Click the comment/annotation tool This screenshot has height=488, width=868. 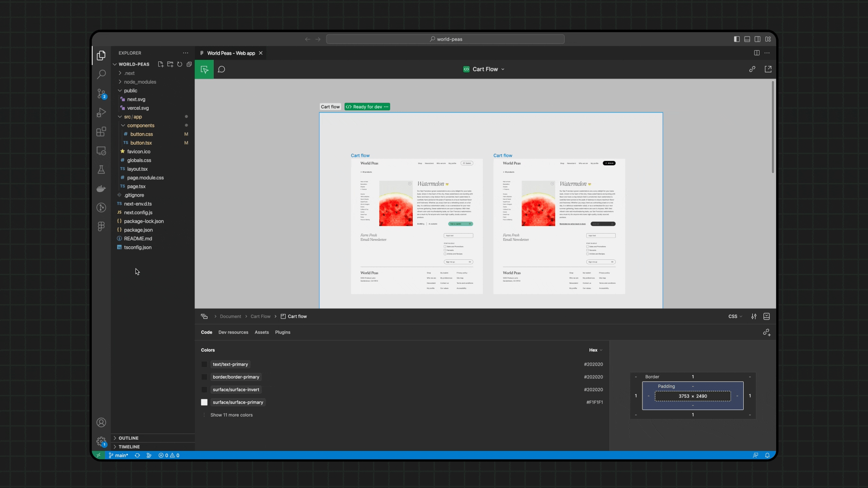[x=222, y=69]
